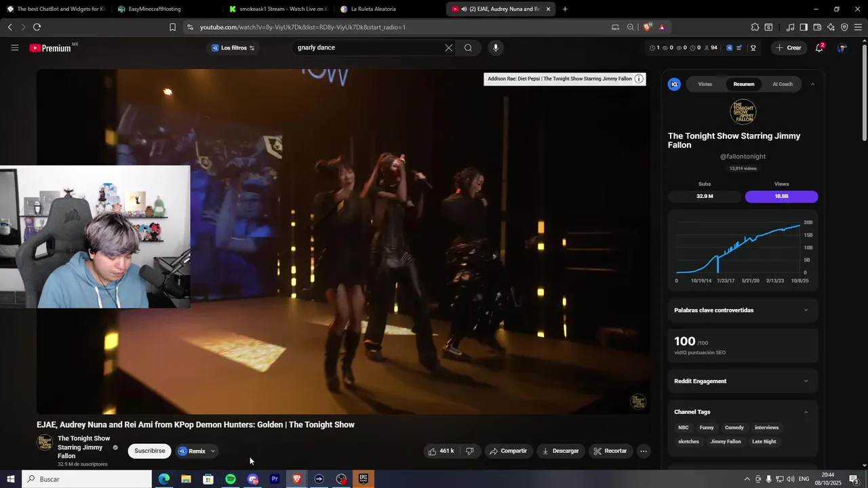Expand Palabras clave controvertidas section
The image size is (868, 488).
743,310
